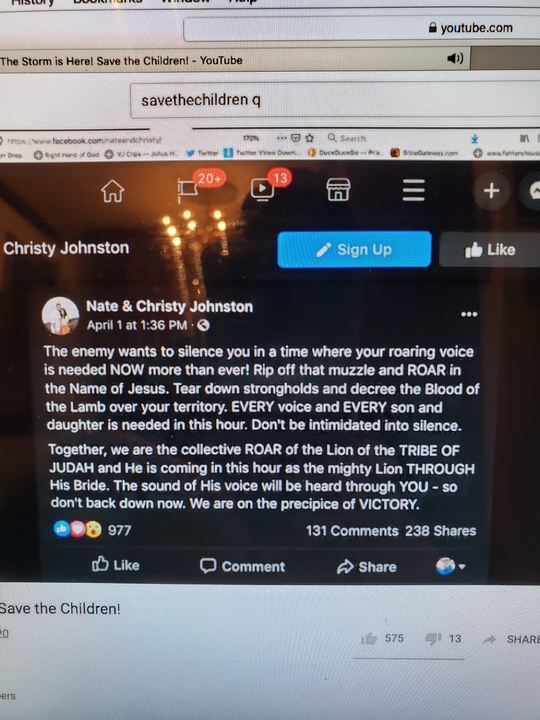Screen dimensions: 540x720
Task: Mute the tab audio speaker icon
Action: click(455, 58)
